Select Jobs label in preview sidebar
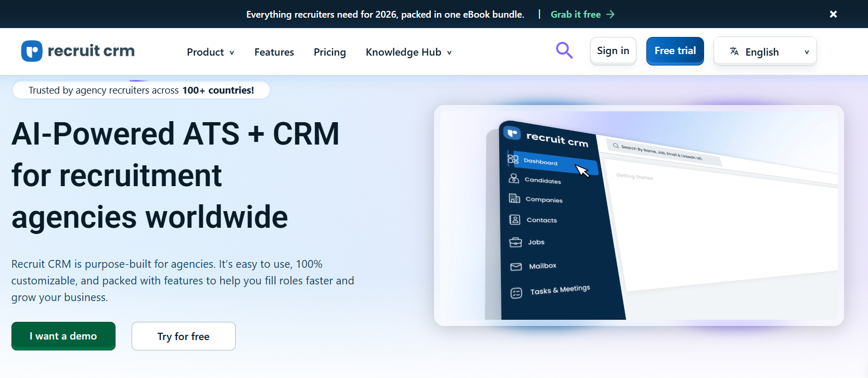This screenshot has height=378, width=868. 536,242
